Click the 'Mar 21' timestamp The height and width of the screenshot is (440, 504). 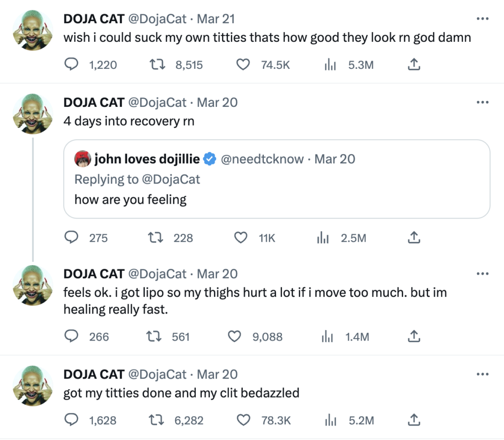217,18
